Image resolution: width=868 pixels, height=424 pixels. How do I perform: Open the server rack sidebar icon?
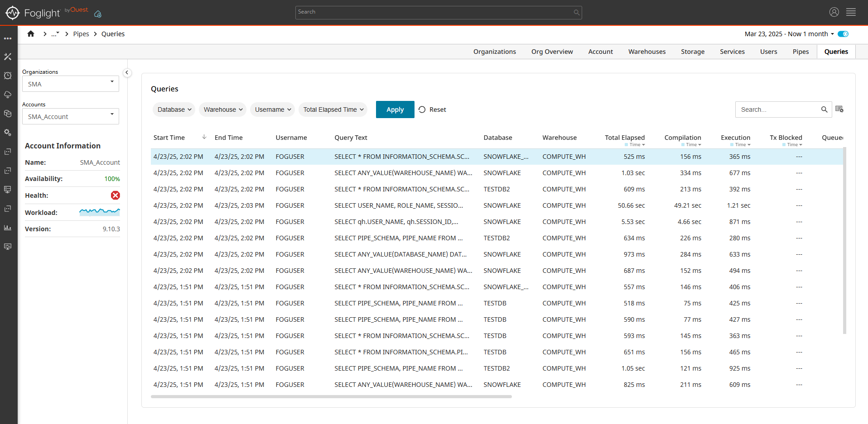coord(8,190)
